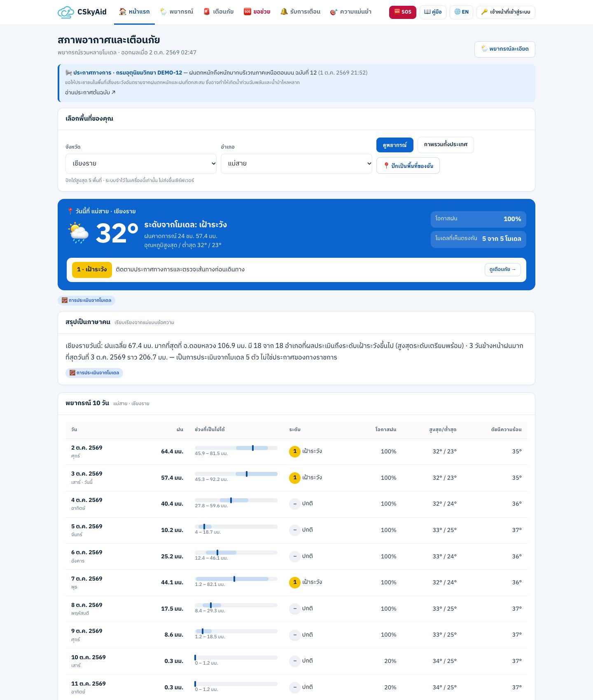The image size is (593, 700).
Task: Click the CSkyAid cloud logo icon
Action: pos(66,12)
